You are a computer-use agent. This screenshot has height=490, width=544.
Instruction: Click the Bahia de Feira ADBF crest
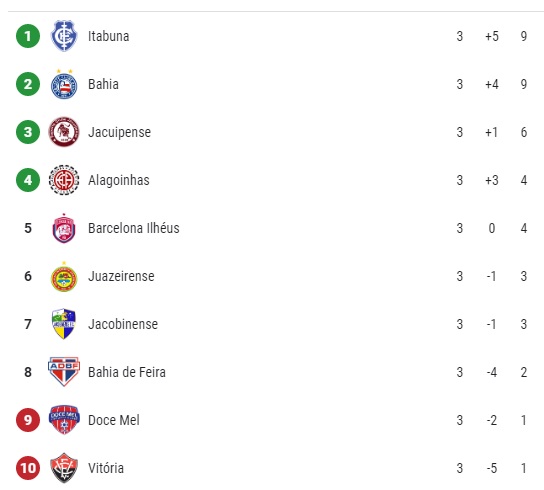64,372
